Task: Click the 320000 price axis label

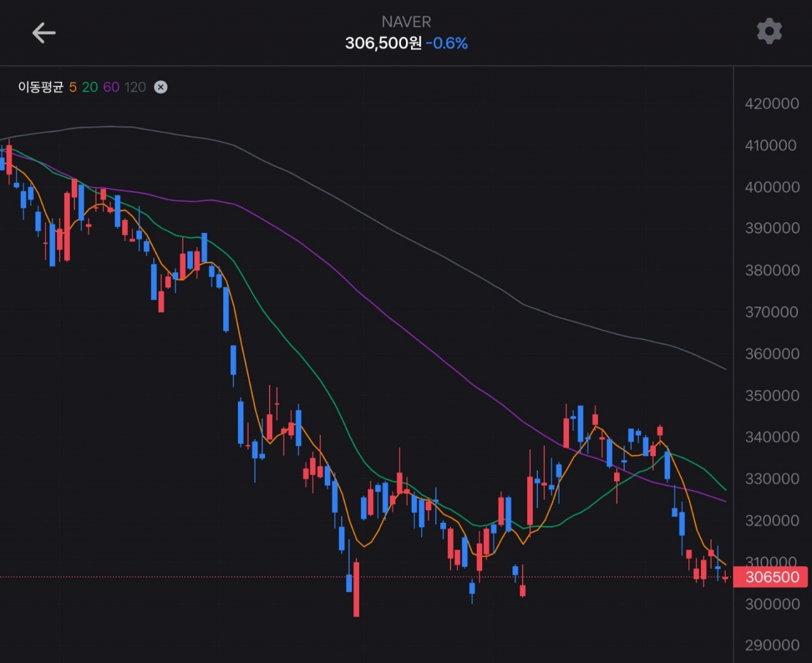Action: tap(772, 520)
